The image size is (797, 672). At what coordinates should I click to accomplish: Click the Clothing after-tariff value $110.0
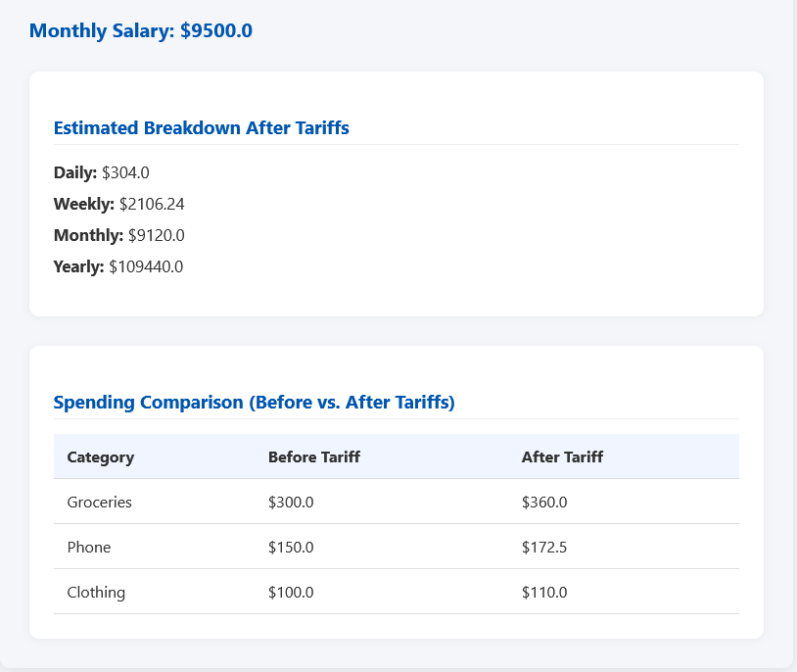click(544, 593)
